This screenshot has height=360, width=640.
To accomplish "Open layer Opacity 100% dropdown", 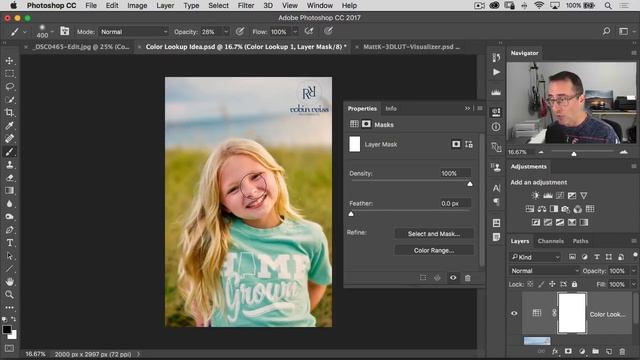I will [633, 271].
